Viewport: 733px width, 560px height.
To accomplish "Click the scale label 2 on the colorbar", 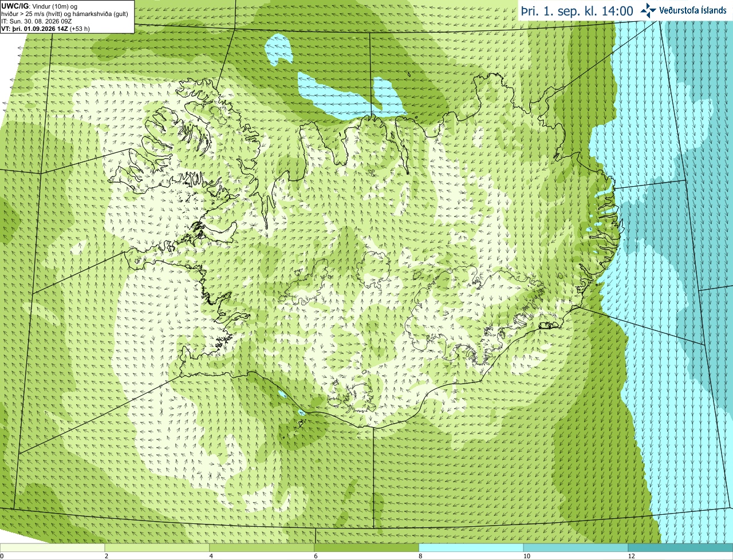I will click(x=107, y=556).
